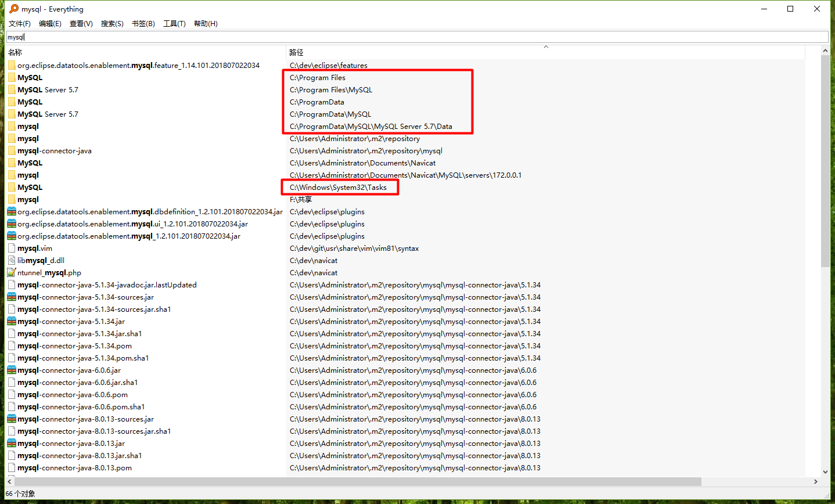835x504 pixels.
Task: Open the 帮助(H) menu
Action: pos(206,23)
